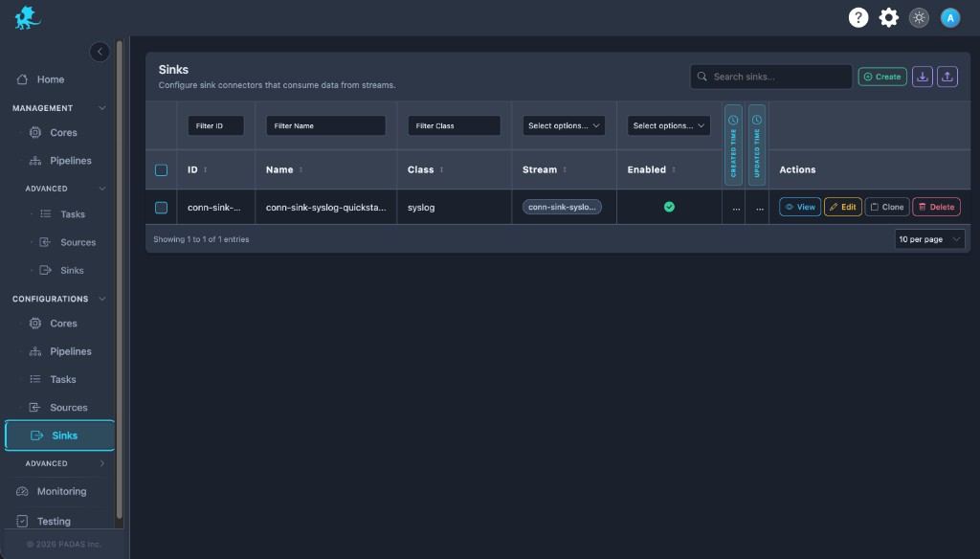Open the user avatar 'A' menu

point(950,17)
